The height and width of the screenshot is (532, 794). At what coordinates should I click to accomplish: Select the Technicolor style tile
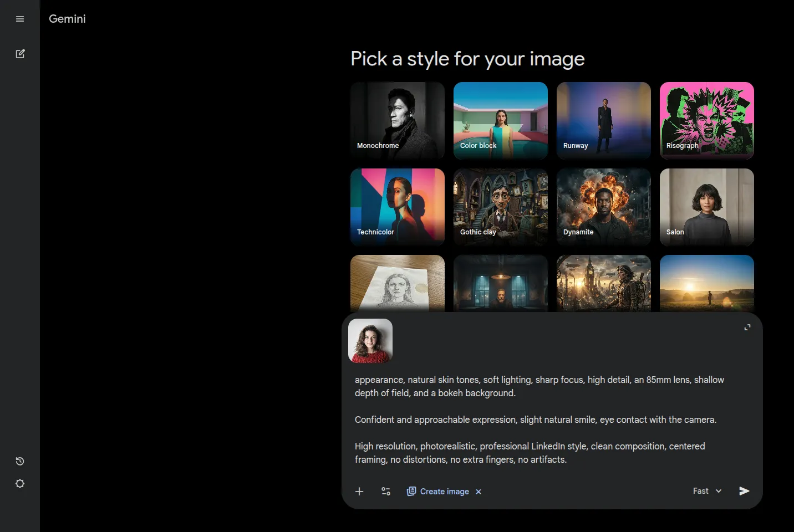[398, 207]
